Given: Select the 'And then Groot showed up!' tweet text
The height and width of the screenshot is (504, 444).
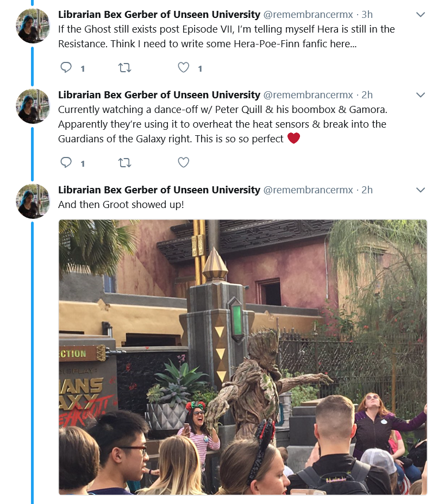Looking at the screenshot, I should (121, 205).
